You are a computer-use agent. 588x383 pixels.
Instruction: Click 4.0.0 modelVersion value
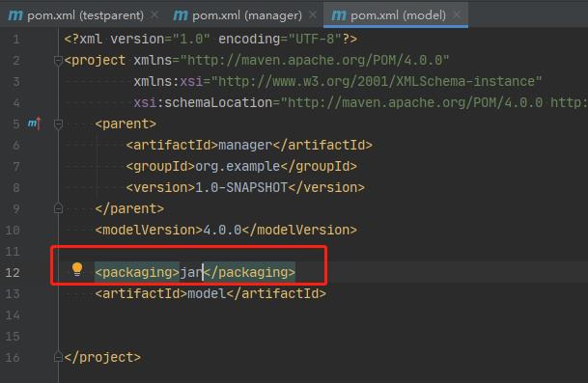(x=222, y=230)
